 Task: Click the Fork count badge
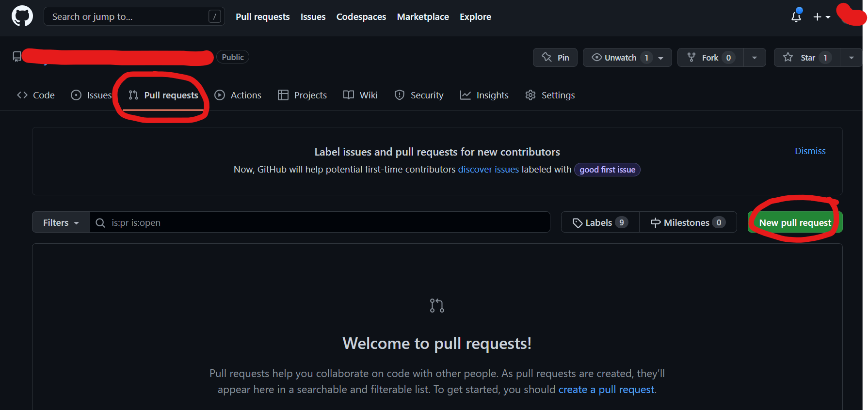[x=728, y=57]
